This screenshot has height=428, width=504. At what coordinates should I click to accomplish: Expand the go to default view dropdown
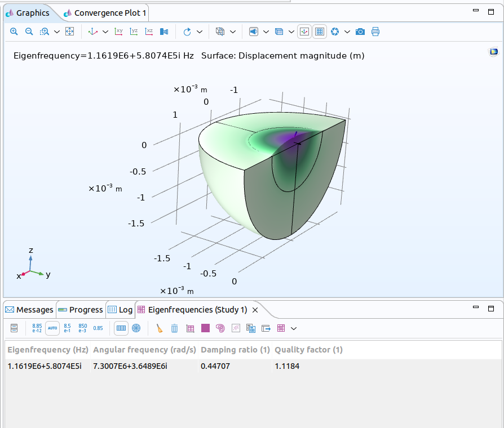(105, 32)
